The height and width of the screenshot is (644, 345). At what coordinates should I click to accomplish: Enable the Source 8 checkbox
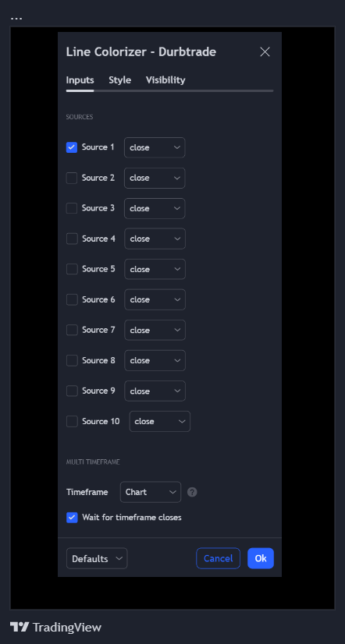pyautogui.click(x=72, y=361)
